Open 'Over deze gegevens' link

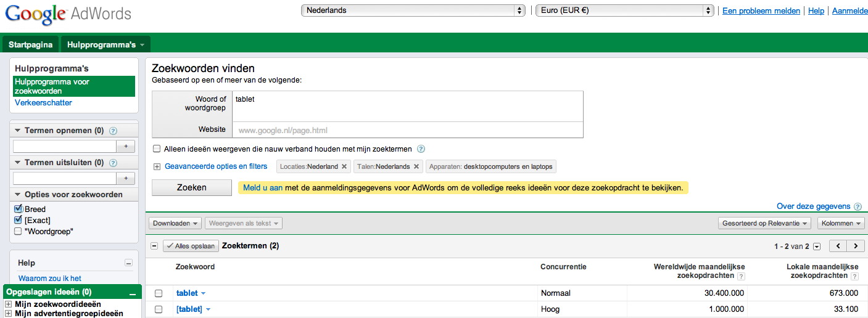(x=813, y=206)
